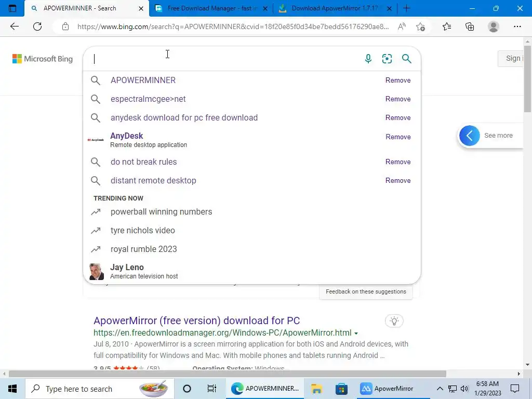Remove do not break rules entry
Viewport: 532px width, 399px height.
(x=397, y=162)
